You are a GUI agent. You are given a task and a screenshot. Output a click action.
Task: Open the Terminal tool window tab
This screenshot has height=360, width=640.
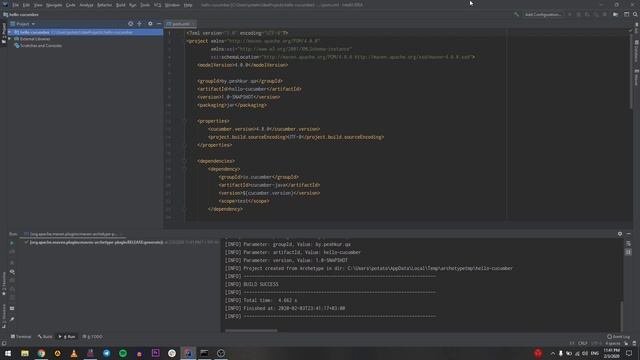[21, 337]
